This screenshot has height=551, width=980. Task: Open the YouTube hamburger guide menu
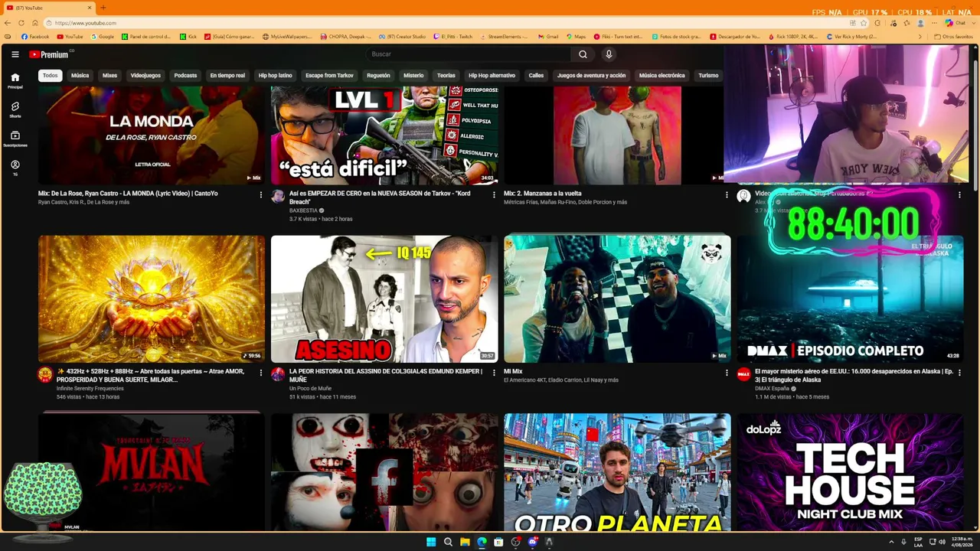[x=15, y=54]
